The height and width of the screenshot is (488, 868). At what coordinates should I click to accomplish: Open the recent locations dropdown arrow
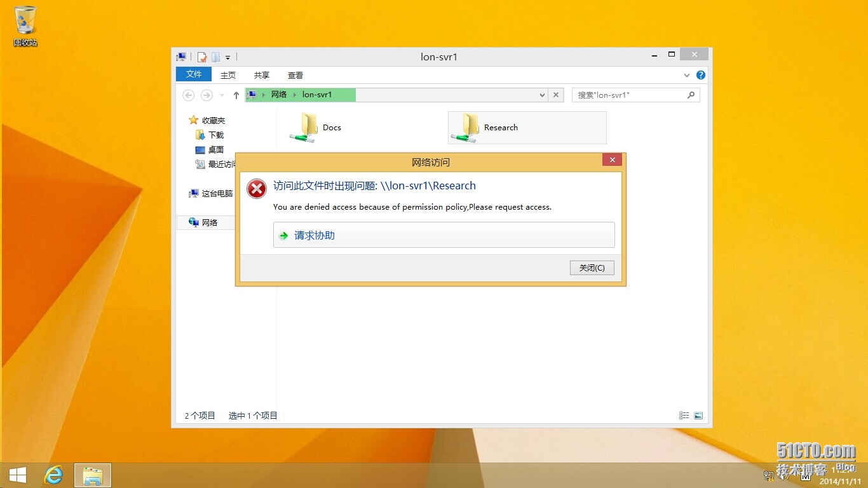(x=222, y=95)
